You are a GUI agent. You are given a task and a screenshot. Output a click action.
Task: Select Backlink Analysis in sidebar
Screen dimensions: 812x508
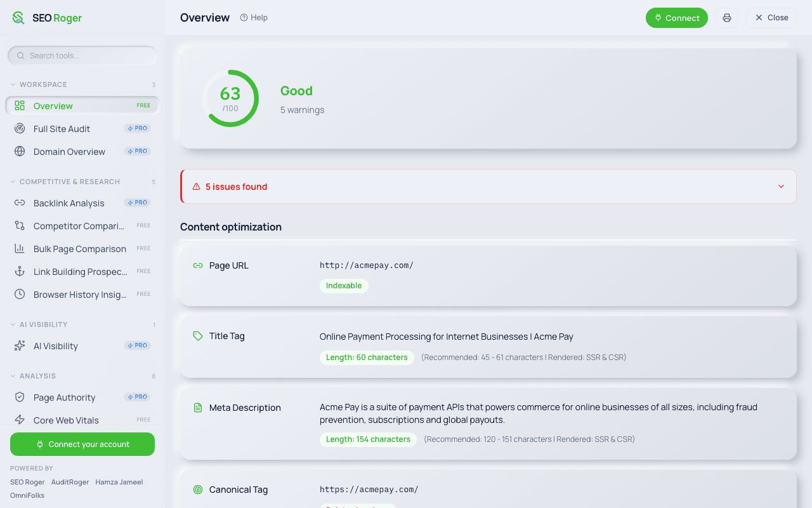click(82, 203)
